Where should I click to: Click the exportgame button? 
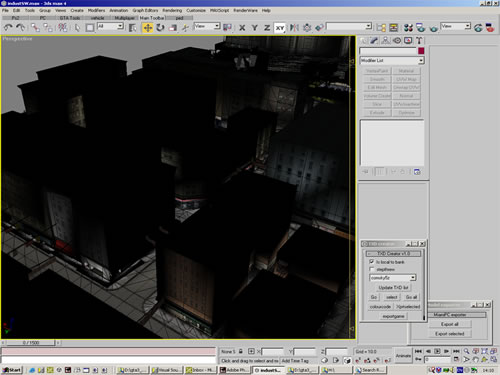tap(393, 316)
